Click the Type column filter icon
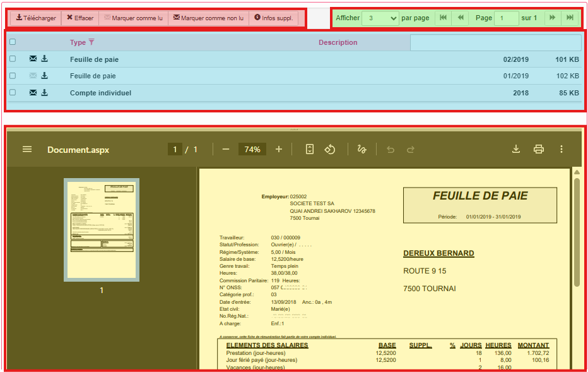 coord(91,42)
